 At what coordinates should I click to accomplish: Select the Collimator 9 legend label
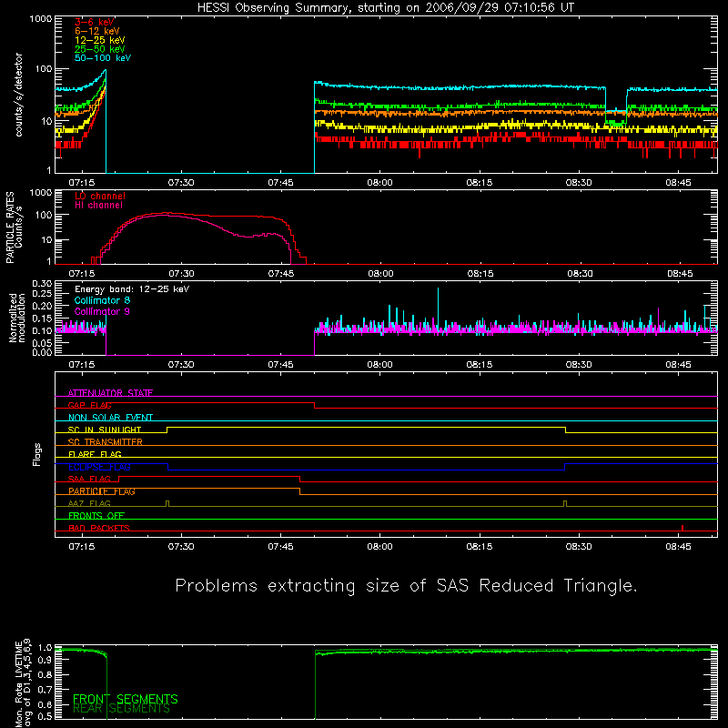click(x=102, y=311)
